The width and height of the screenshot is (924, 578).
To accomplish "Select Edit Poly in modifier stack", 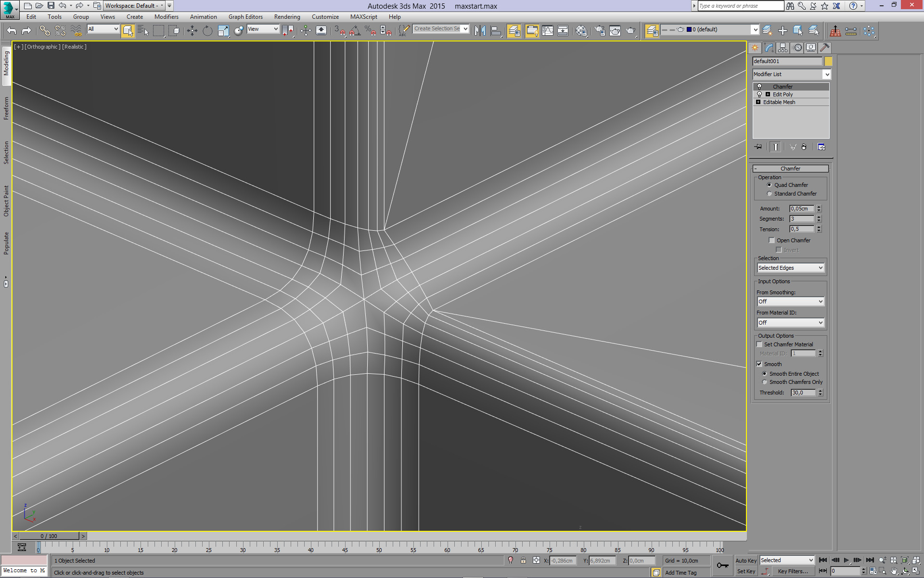I will tap(783, 94).
